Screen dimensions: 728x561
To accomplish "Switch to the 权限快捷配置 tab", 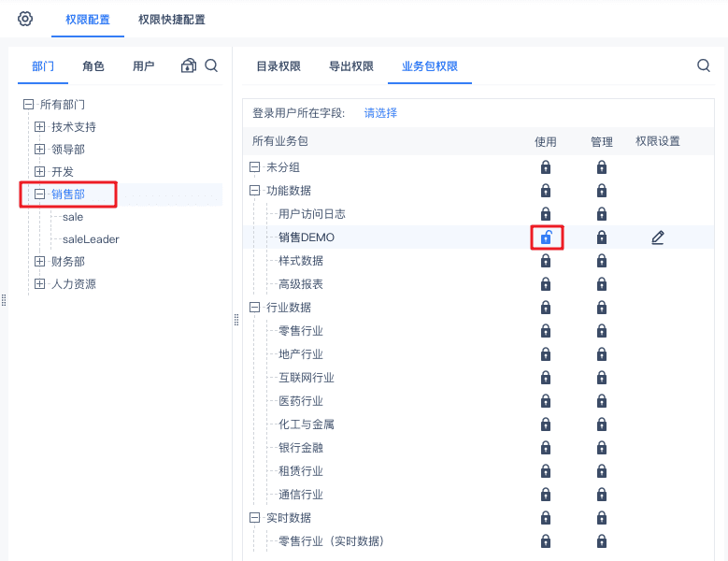I will point(172,20).
